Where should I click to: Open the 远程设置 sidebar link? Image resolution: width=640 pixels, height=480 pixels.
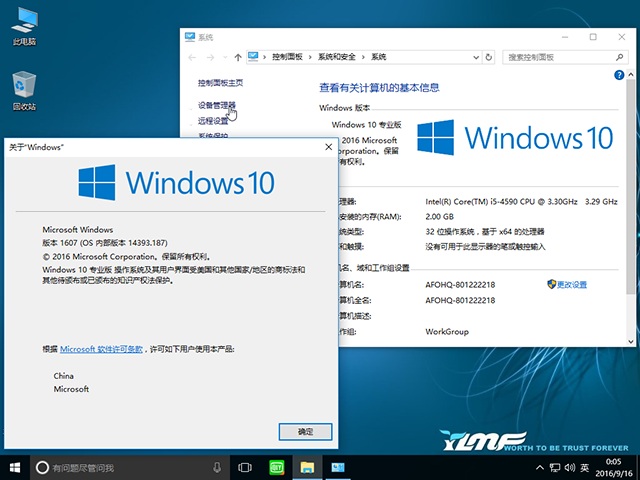(x=213, y=120)
